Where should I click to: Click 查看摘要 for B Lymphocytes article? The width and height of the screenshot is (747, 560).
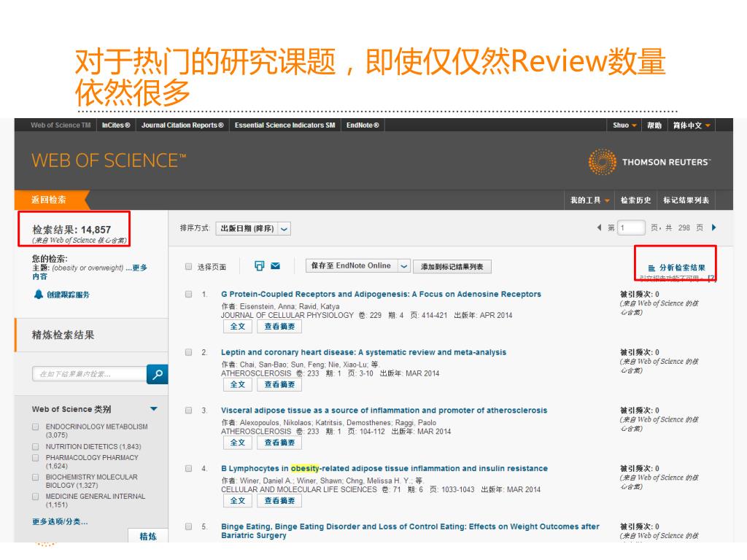[279, 501]
